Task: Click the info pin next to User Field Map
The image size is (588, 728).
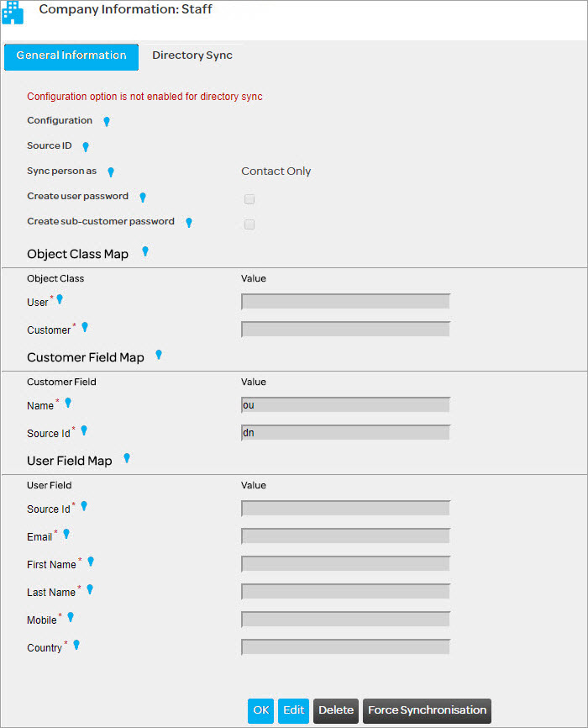Action: (127, 458)
